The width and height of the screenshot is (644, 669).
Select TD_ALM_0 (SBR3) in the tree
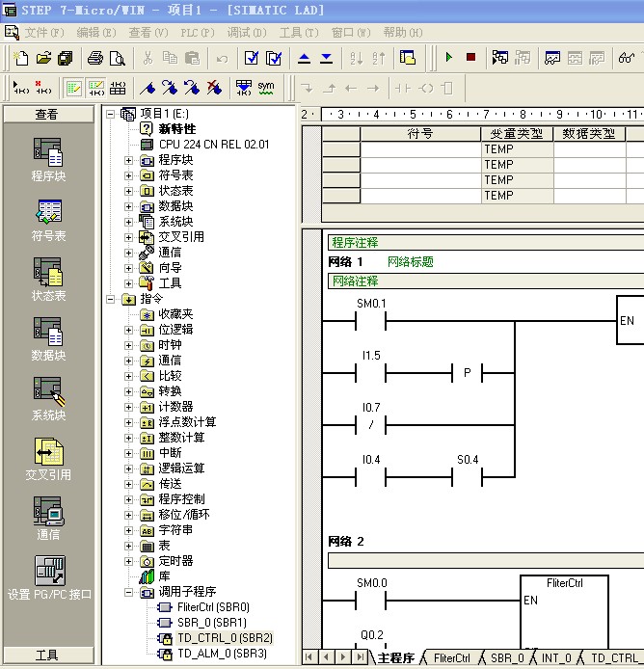click(x=222, y=654)
